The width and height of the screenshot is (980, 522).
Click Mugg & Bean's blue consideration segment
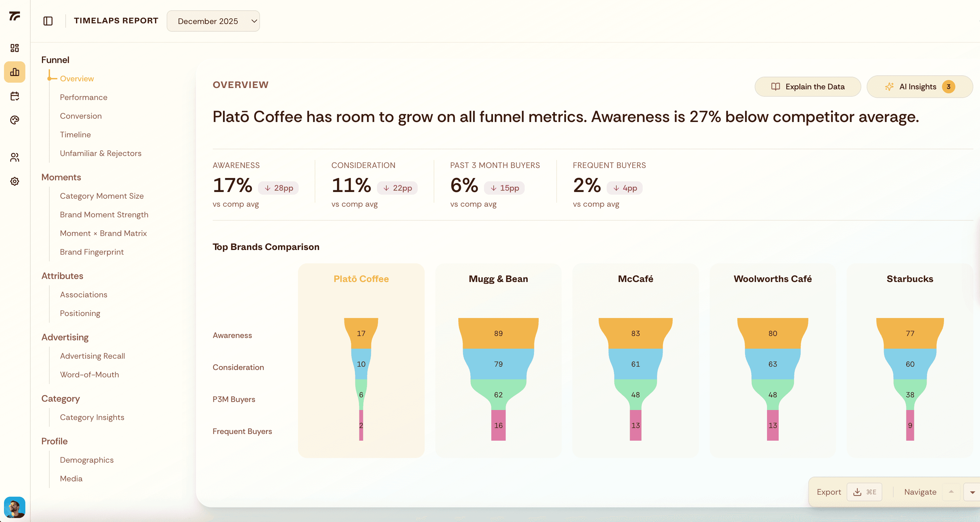click(x=498, y=364)
